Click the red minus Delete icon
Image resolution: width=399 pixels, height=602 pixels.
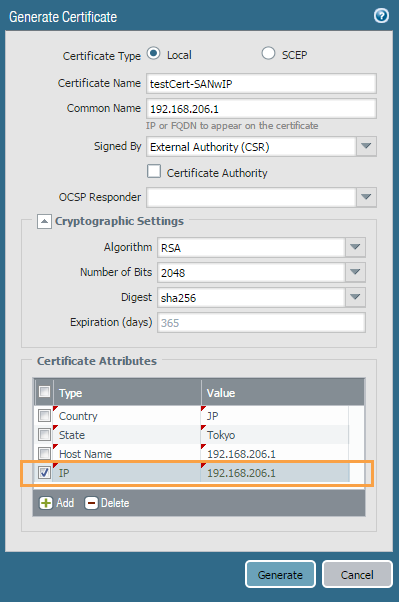[91, 503]
